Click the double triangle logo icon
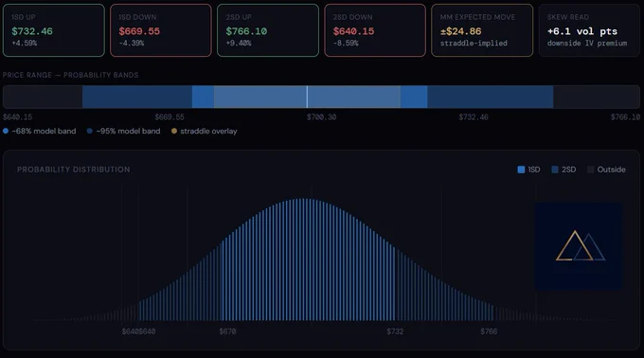This screenshot has height=358, width=644. click(x=580, y=245)
